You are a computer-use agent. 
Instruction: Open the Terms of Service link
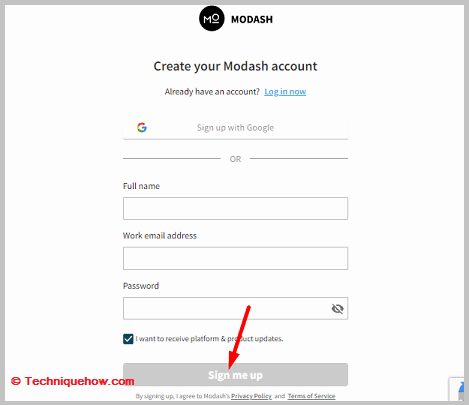[x=311, y=396]
